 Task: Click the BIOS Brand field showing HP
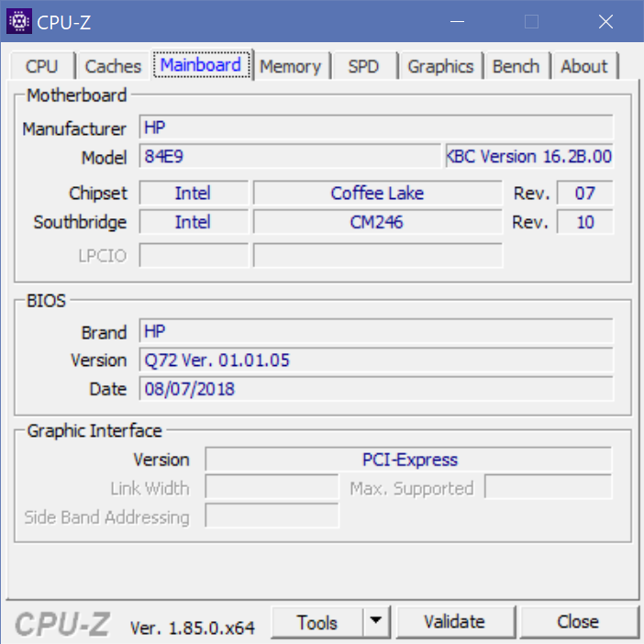pyautogui.click(x=376, y=331)
